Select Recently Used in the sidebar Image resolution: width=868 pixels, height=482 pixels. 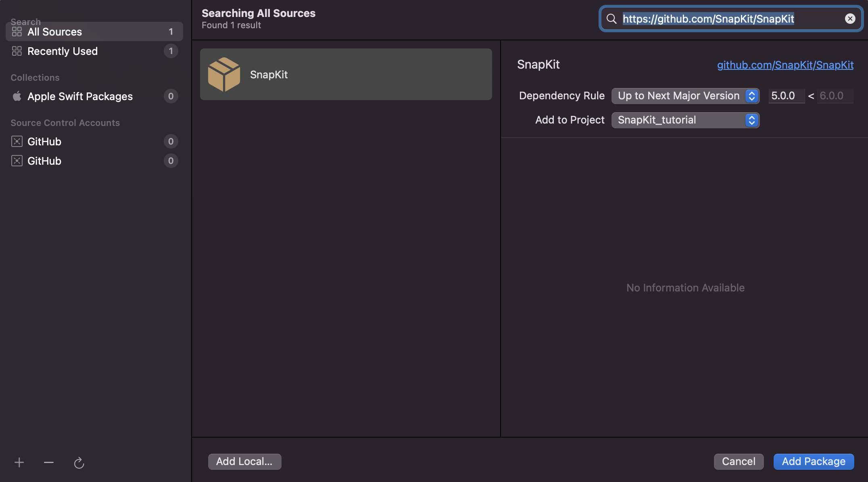(63, 51)
